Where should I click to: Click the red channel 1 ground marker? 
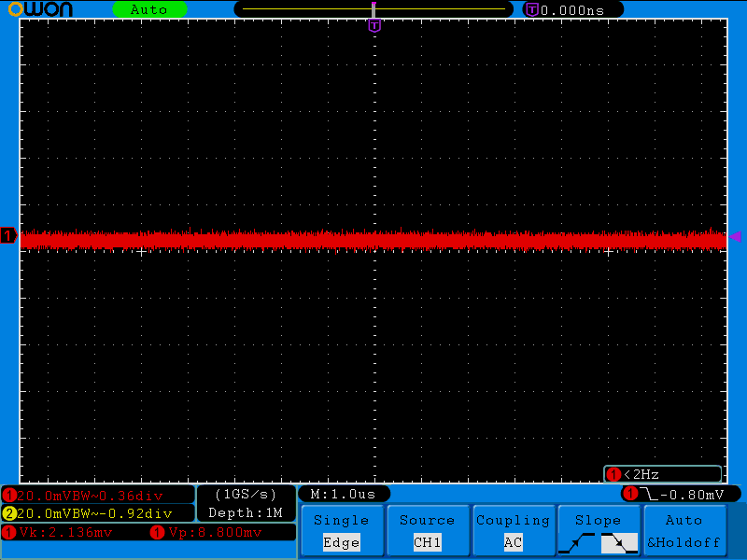[8, 236]
